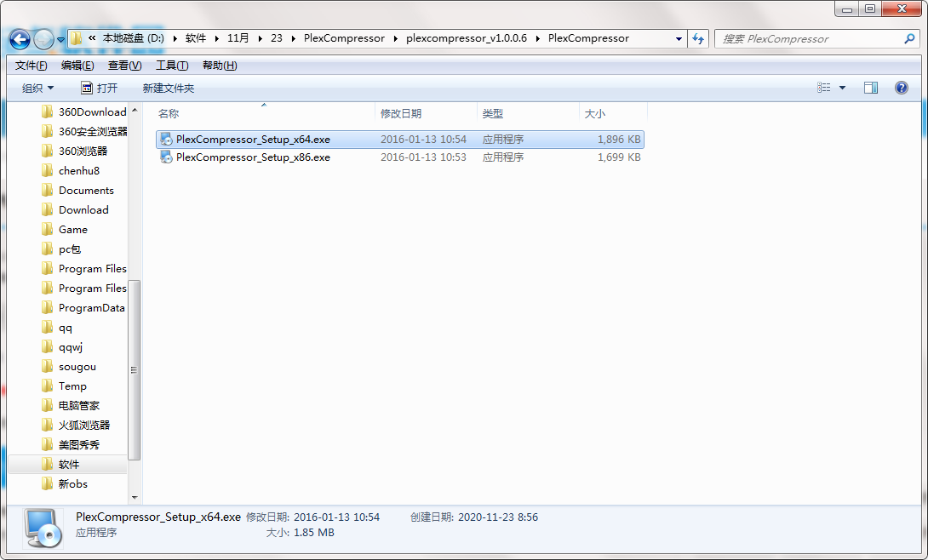This screenshot has height=560, width=928.
Task: Sort by the 修改日期 column header
Action: click(426, 113)
